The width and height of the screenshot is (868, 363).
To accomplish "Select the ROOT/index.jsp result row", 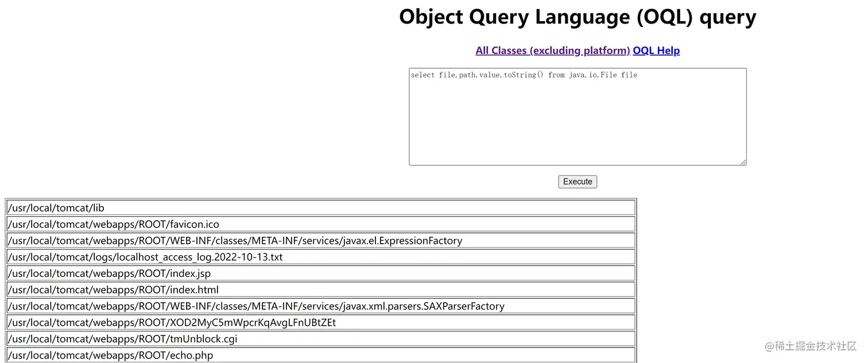I will pos(321,274).
